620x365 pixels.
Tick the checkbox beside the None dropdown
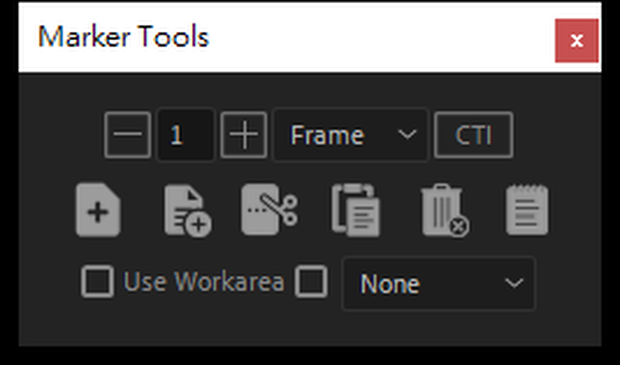(x=311, y=282)
